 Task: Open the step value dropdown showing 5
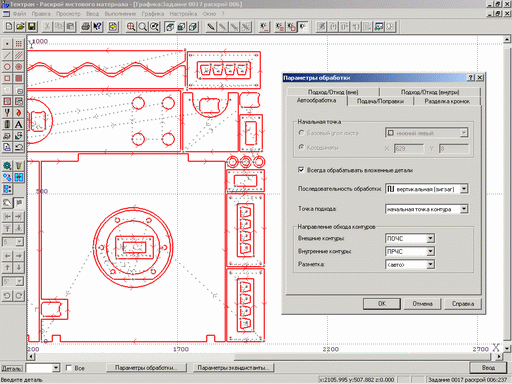click(19, 242)
